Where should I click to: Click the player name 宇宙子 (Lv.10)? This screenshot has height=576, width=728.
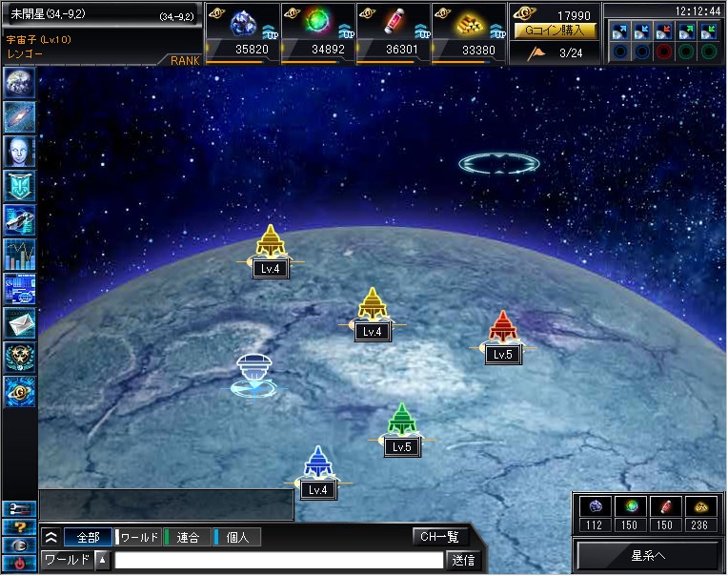pos(39,40)
